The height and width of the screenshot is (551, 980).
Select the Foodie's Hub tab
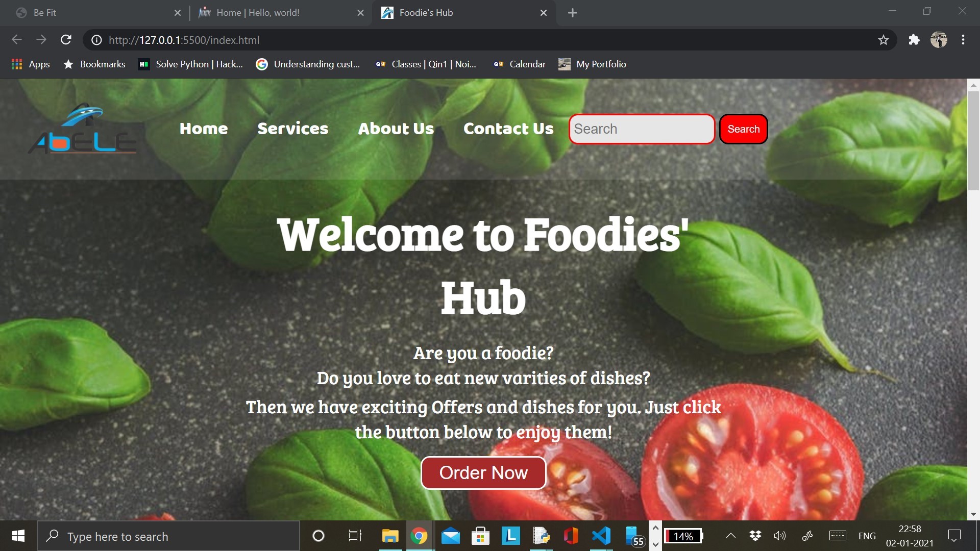(463, 13)
